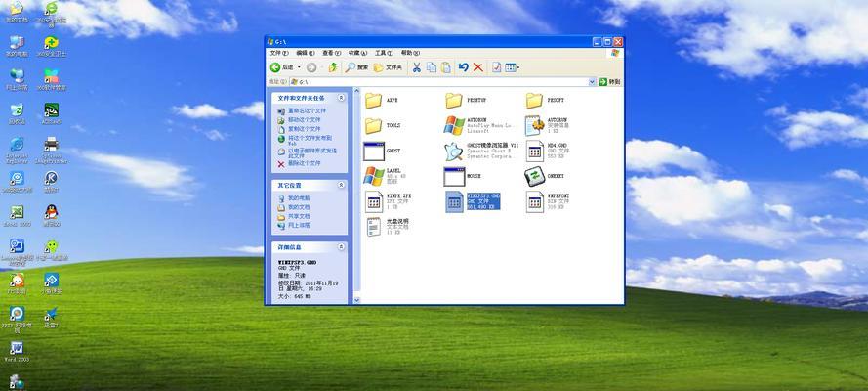Select the 光盘说明 text document
The image size is (868, 391).
pyautogui.click(x=374, y=227)
